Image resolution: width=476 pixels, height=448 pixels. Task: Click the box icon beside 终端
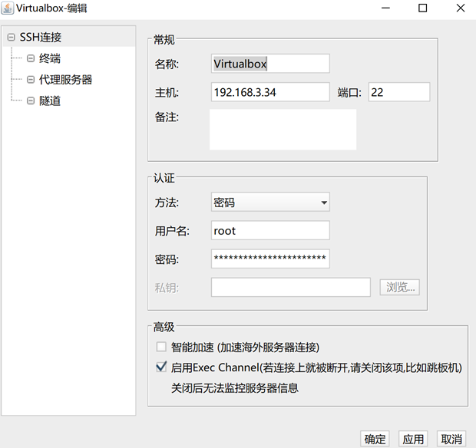point(31,58)
